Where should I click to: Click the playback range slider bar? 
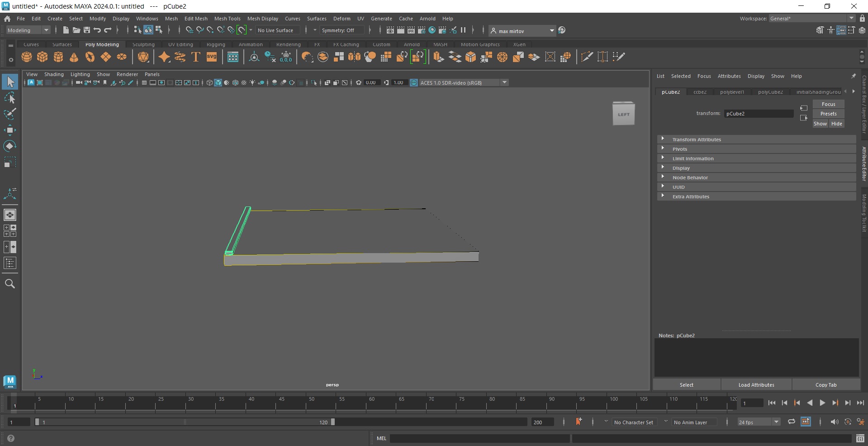pos(185,422)
